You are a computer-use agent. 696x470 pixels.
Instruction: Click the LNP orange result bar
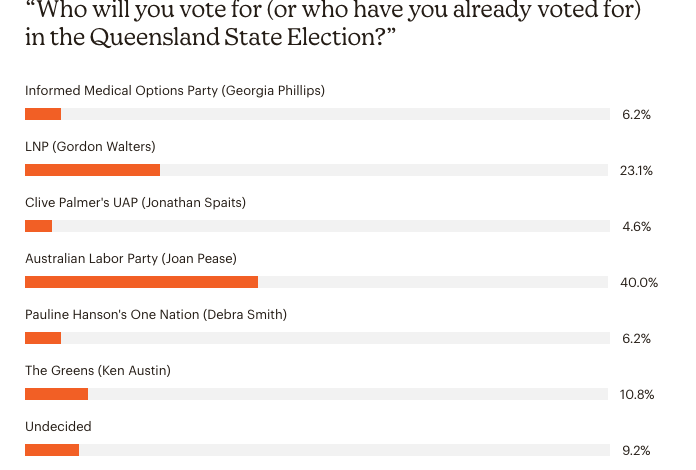pyautogui.click(x=92, y=170)
